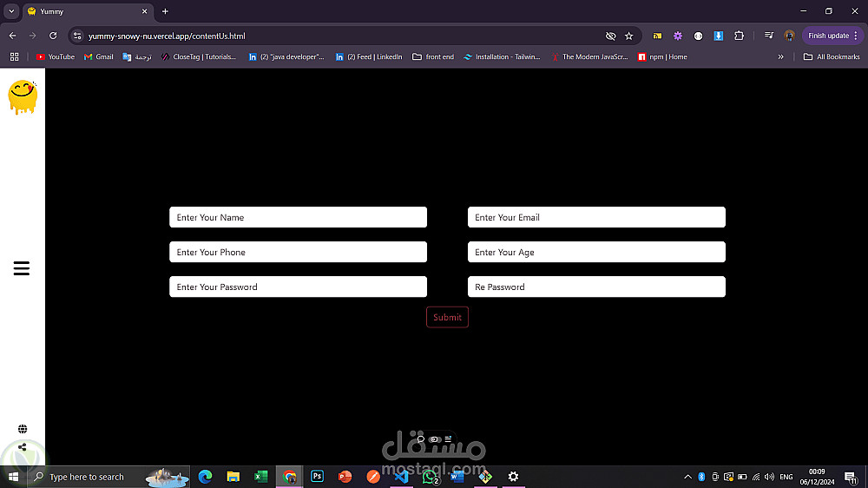Submit the contact form
Viewport: 868px width, 488px height.
(447, 318)
